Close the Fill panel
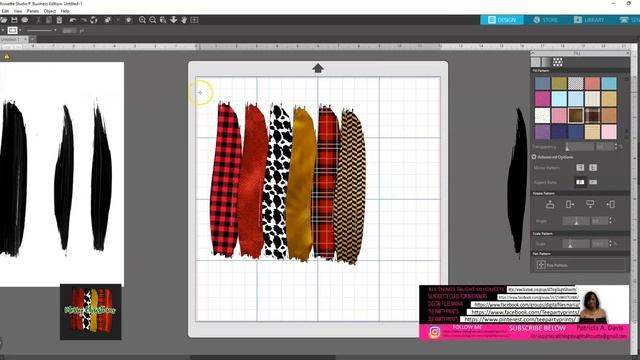 click(x=627, y=53)
